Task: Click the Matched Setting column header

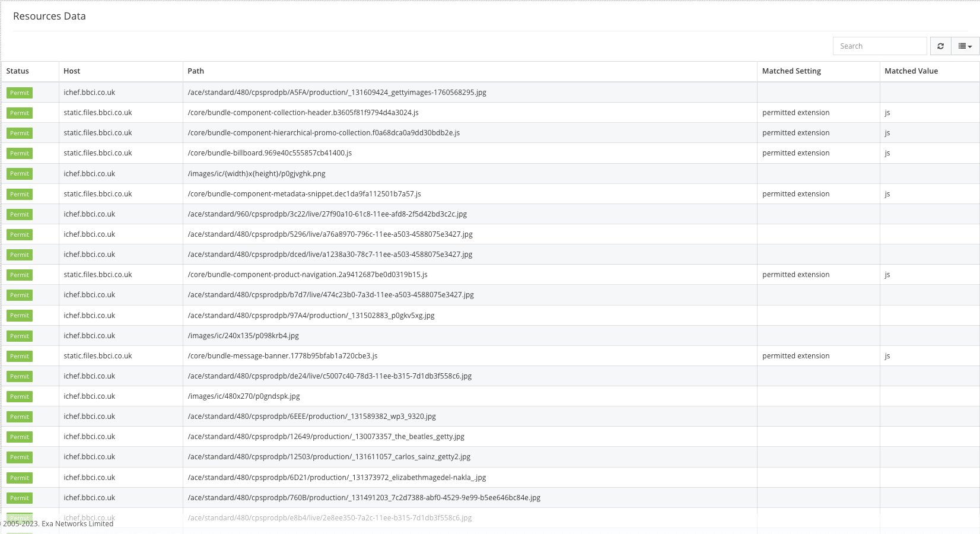Action: pos(791,71)
